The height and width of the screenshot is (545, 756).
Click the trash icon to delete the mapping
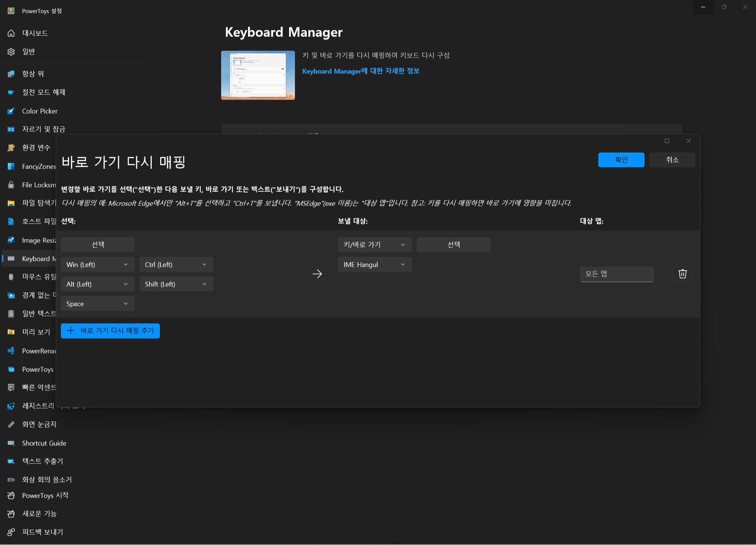(682, 274)
